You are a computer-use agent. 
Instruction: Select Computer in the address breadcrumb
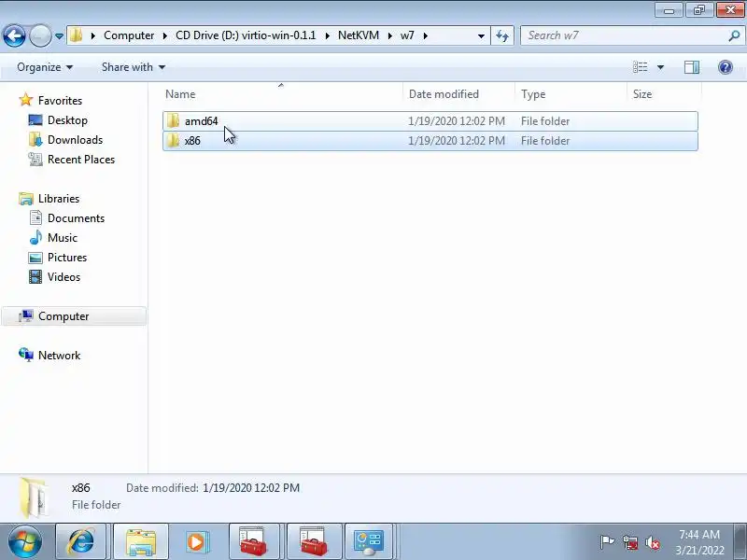(129, 35)
